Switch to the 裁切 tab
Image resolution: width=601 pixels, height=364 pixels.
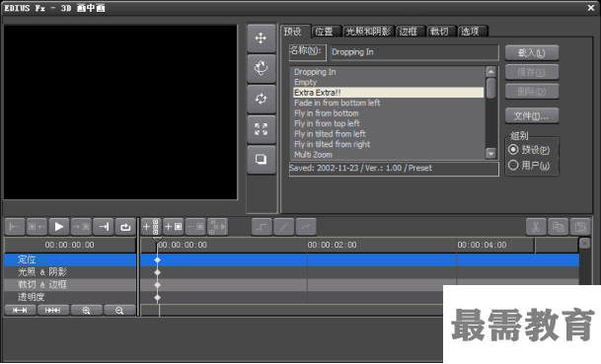441,32
